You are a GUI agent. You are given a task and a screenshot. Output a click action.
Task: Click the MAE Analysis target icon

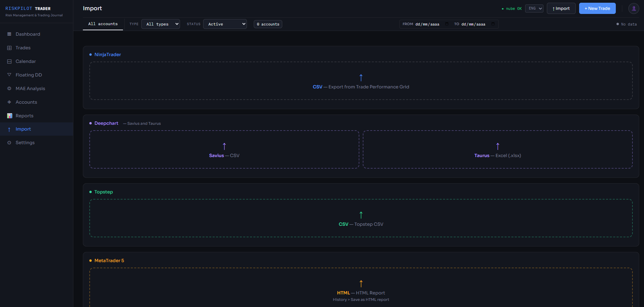point(9,88)
